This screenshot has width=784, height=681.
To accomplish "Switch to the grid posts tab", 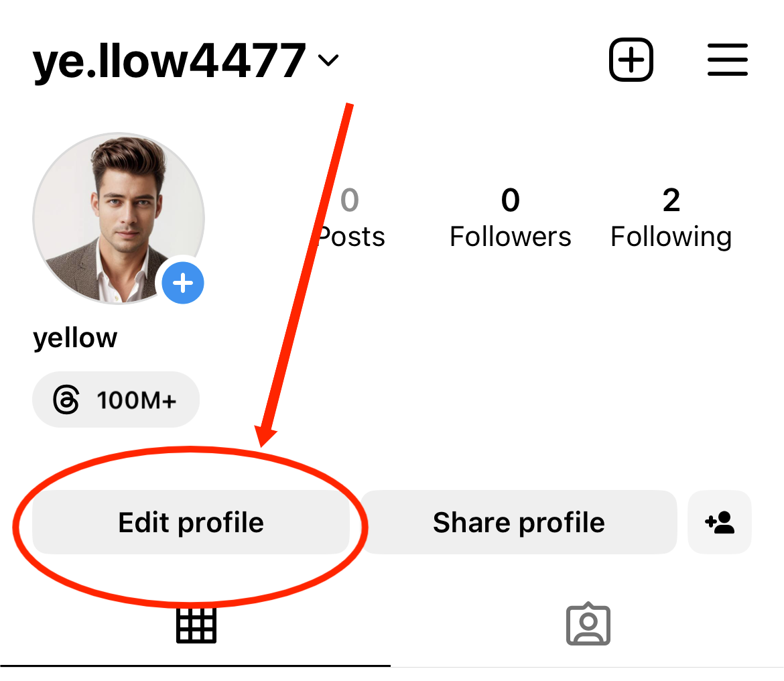I will pos(196,624).
